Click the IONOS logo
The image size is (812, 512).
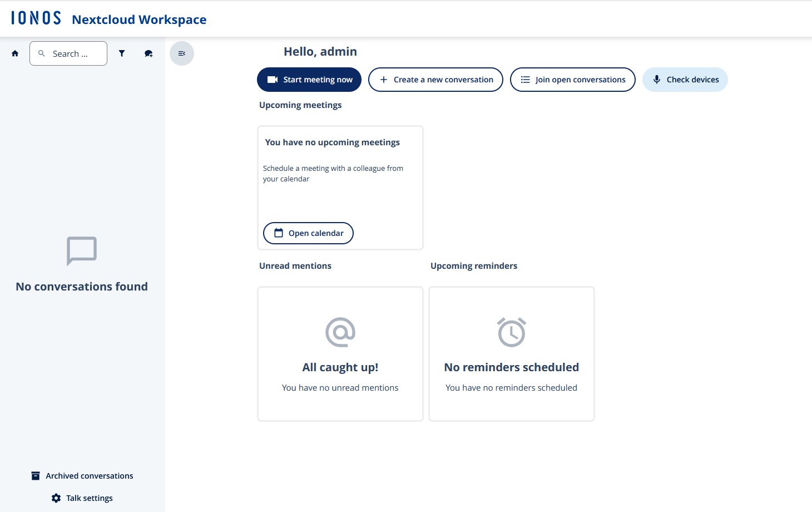tap(36, 18)
